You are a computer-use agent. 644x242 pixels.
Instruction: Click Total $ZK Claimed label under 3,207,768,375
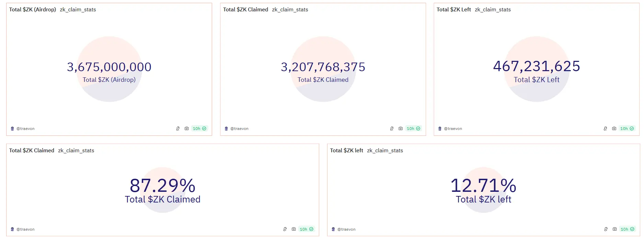(x=323, y=80)
